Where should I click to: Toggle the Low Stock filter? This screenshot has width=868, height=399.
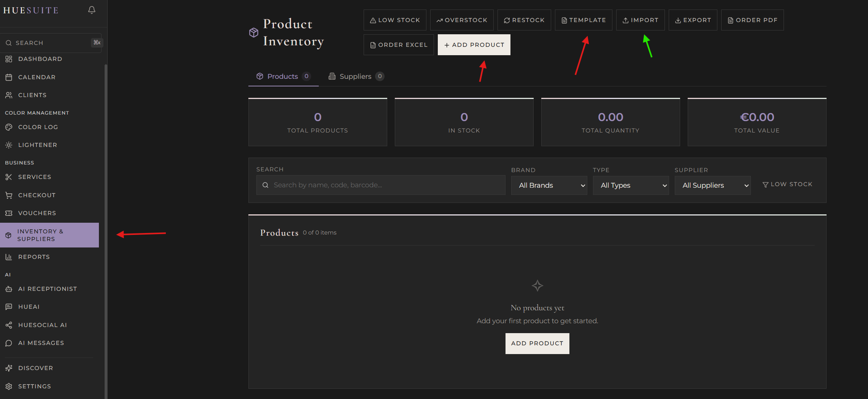pos(787,184)
